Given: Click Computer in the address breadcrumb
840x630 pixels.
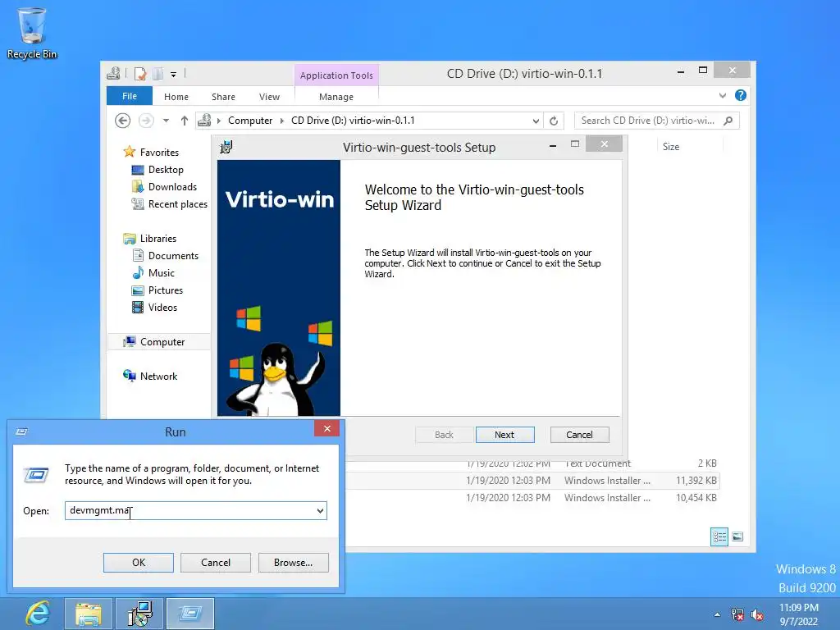Looking at the screenshot, I should 250,121.
